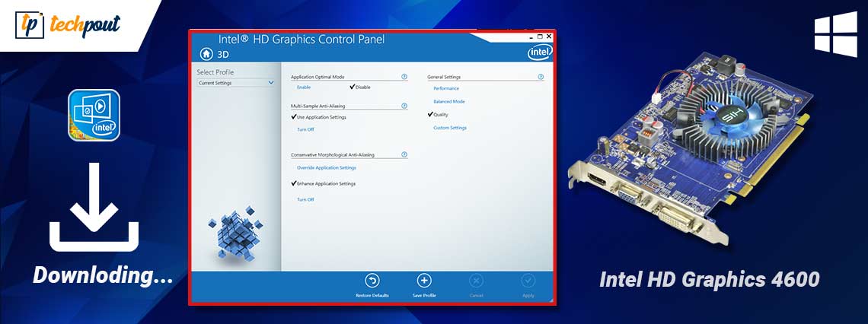Click the Downloading... caption

click(103, 275)
